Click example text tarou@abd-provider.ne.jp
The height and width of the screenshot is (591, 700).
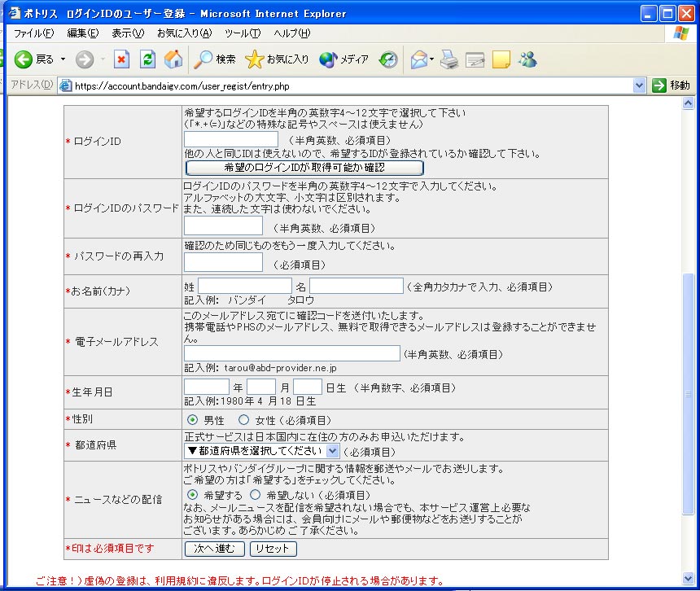[x=280, y=368]
